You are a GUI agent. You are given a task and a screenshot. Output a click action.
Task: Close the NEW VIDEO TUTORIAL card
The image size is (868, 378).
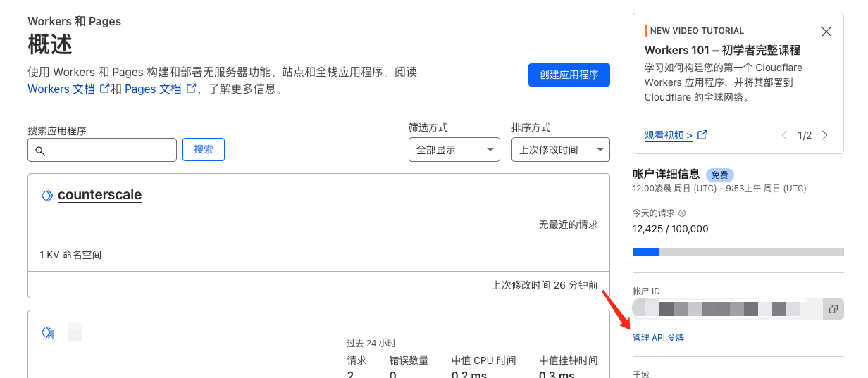tap(826, 32)
